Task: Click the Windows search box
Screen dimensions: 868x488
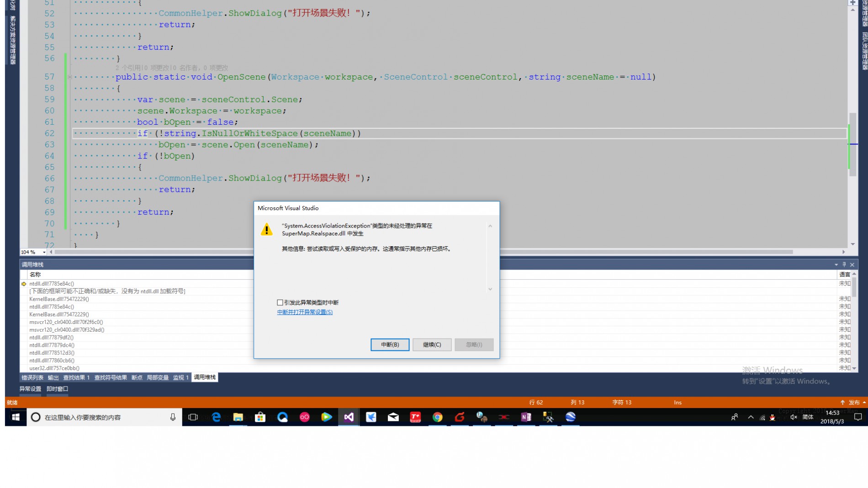Action: [104, 417]
